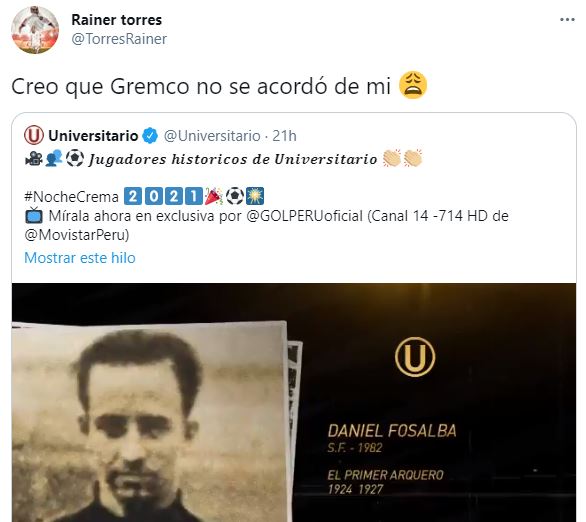Open the tweet options three-dot menu
This screenshot has height=522, width=586.
coord(567,20)
